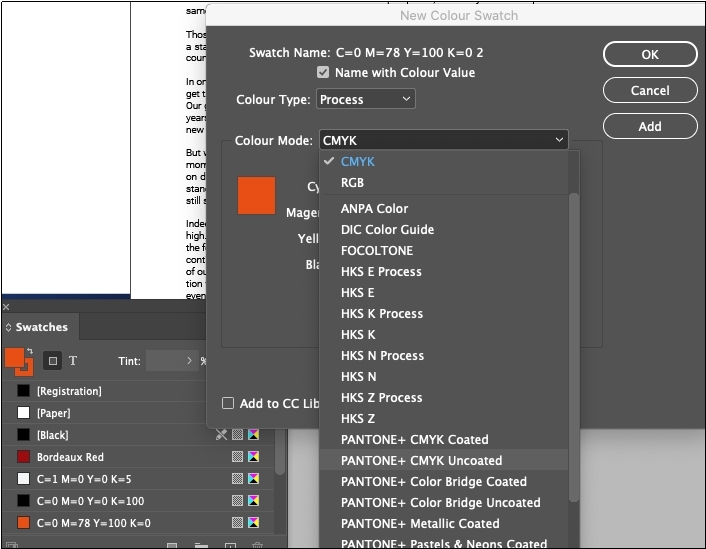Open the Tint value arrow in Swatches panel
The image size is (706, 549).
pos(189,361)
